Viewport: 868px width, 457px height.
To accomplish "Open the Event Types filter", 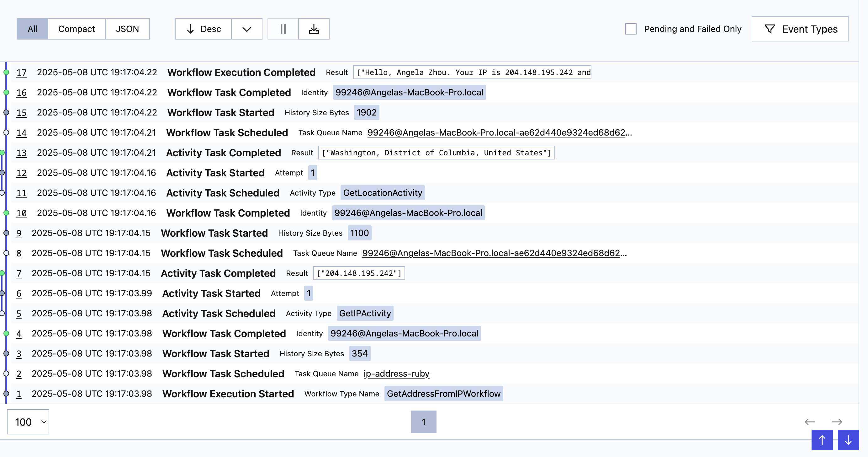I will [800, 29].
